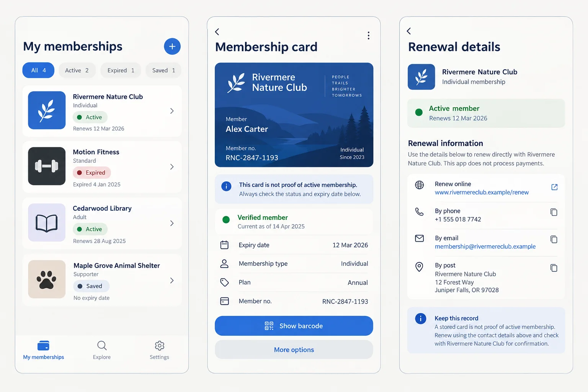Image resolution: width=588 pixels, height=392 pixels.
Task: Open renewal website external-link icon
Action: coord(554,187)
